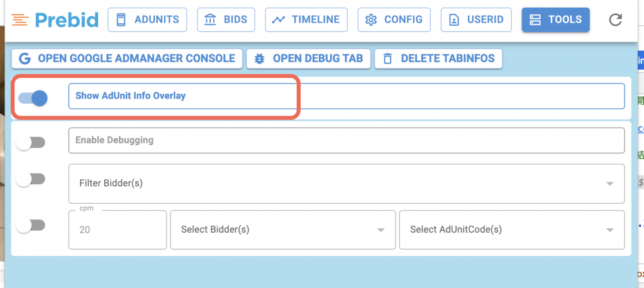644x288 pixels.
Task: Click the bank building icon on Bids
Action: (x=210, y=19)
